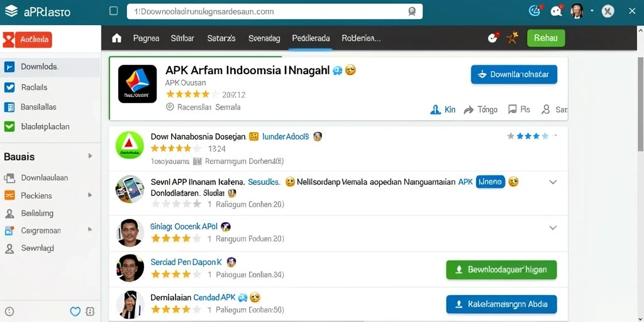Open the lunderAdoclS link
This screenshot has height=322, width=644.
click(x=285, y=136)
